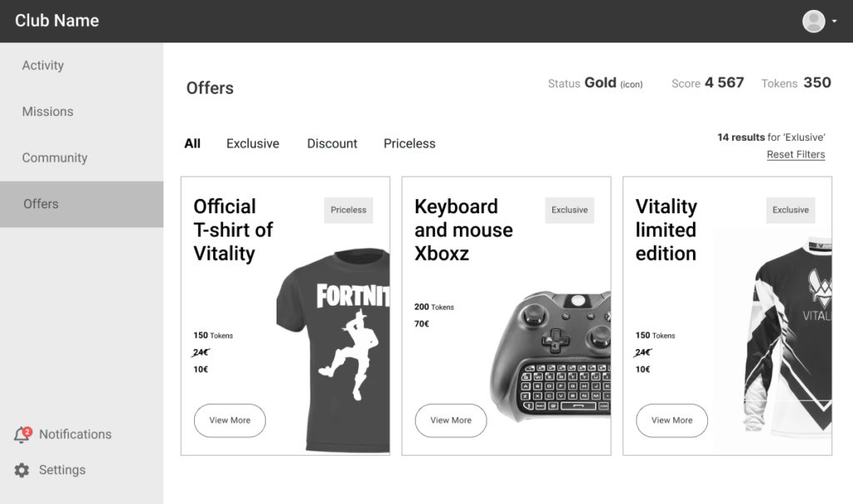This screenshot has height=504, width=853.
Task: Open Missions in the sidebar
Action: click(x=47, y=112)
